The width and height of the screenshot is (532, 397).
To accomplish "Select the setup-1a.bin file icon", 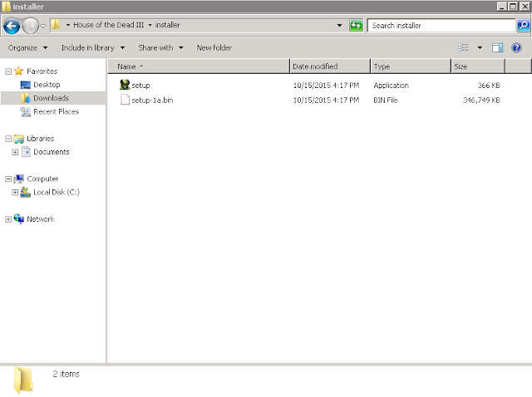I will 125,100.
